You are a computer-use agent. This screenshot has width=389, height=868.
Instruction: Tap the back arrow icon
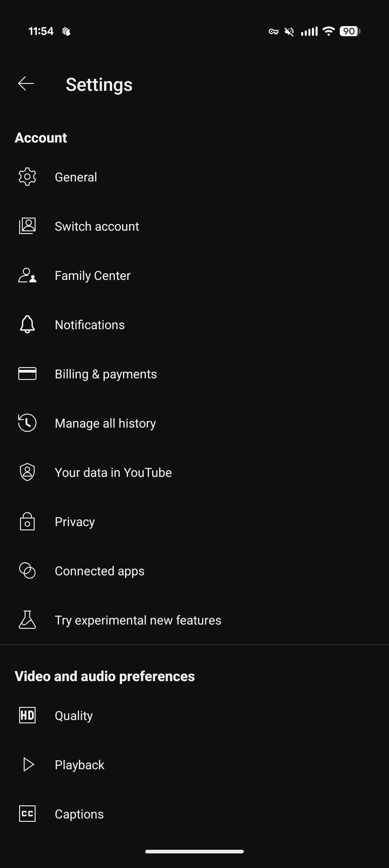(26, 84)
